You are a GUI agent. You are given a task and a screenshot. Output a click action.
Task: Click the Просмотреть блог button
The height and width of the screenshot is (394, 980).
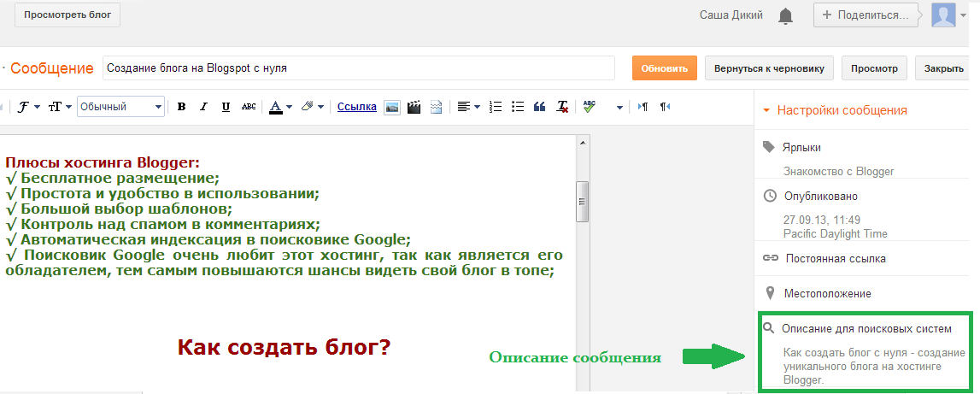[67, 15]
